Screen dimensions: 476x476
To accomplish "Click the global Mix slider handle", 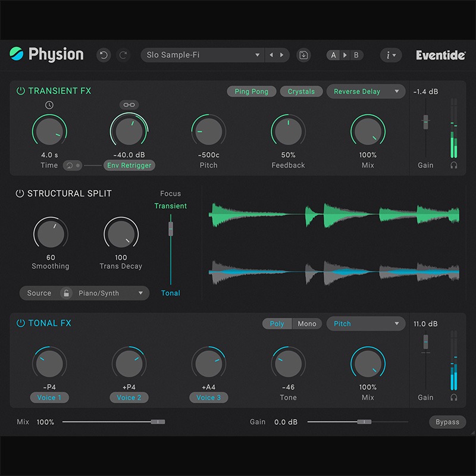I will pyautogui.click(x=158, y=422).
